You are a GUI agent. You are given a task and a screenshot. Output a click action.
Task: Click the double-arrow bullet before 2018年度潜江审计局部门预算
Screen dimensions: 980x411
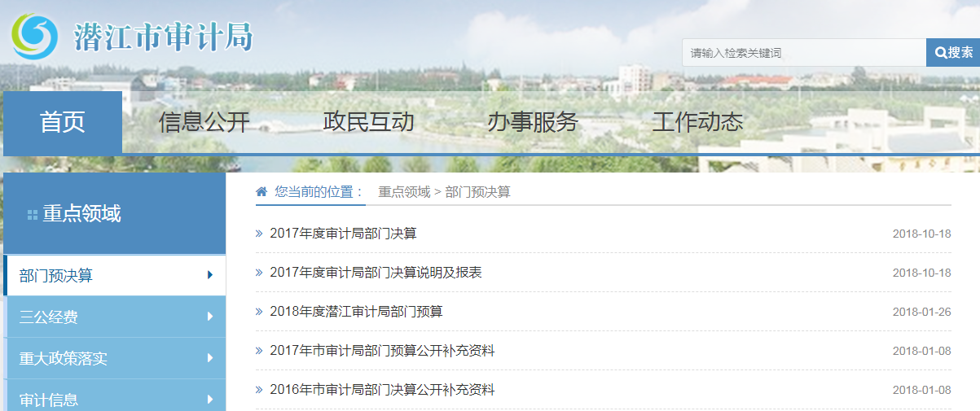pyautogui.click(x=259, y=312)
